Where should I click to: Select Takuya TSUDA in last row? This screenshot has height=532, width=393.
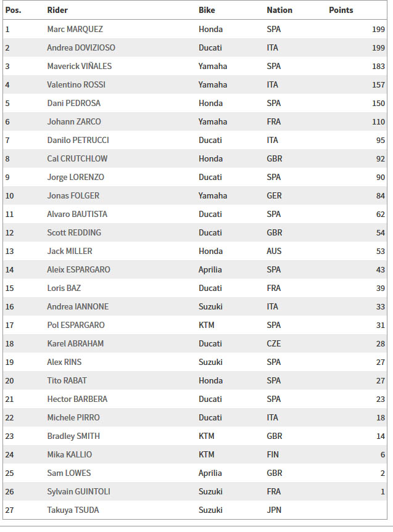(73, 510)
